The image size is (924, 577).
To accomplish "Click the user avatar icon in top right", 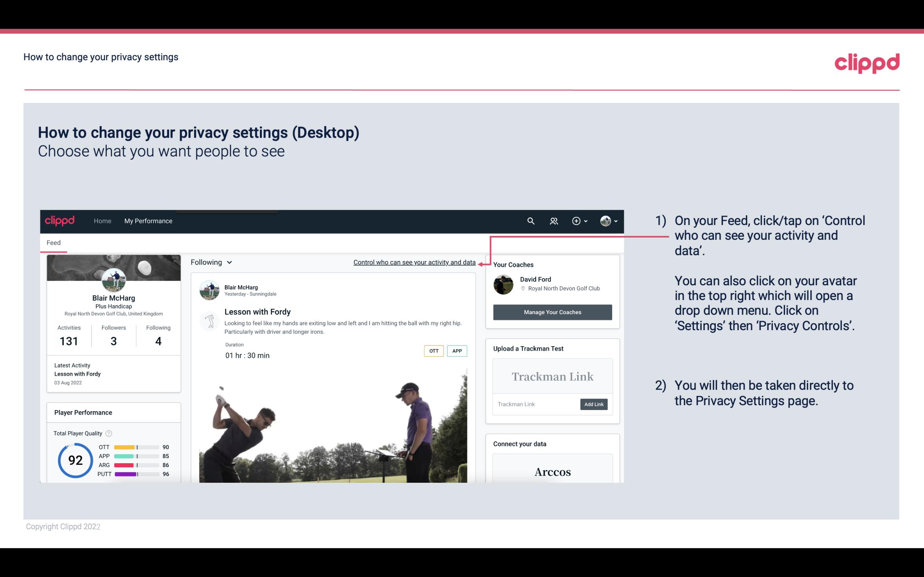I will [x=605, y=221].
